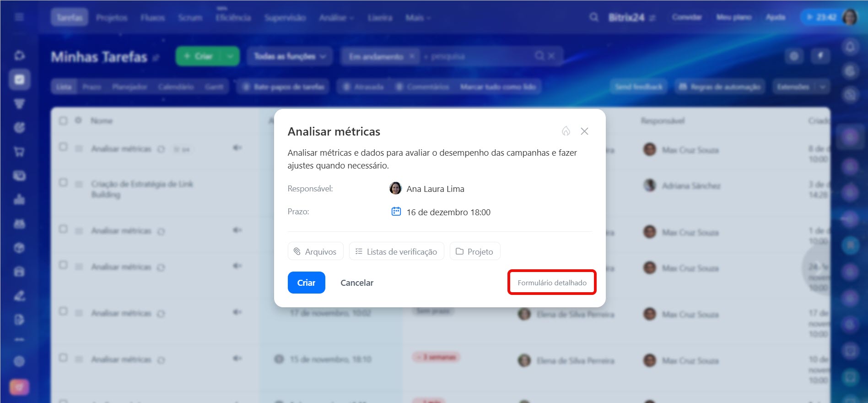
Task: Switch to the Projetos tab
Action: [x=112, y=17]
